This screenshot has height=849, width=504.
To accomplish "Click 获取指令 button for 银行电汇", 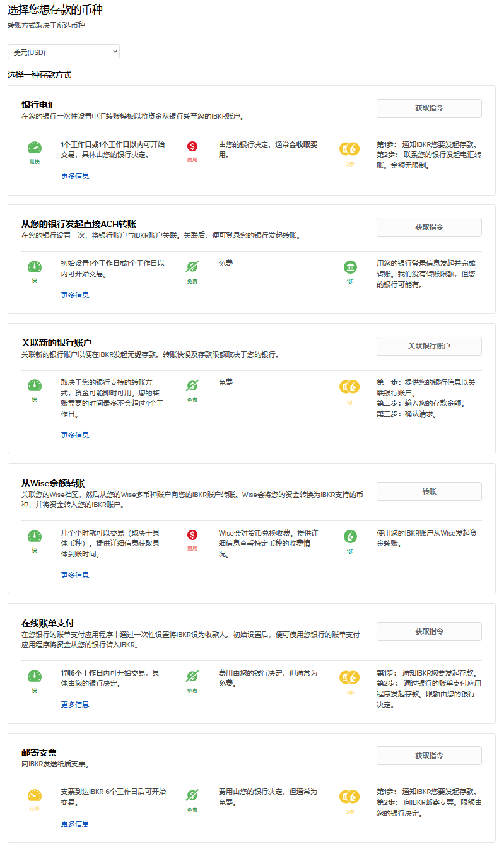I will pyautogui.click(x=429, y=108).
